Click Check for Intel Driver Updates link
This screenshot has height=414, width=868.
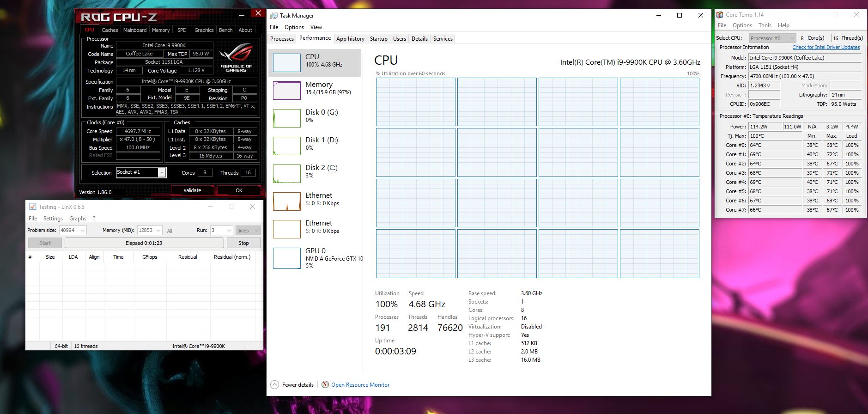pyautogui.click(x=826, y=47)
